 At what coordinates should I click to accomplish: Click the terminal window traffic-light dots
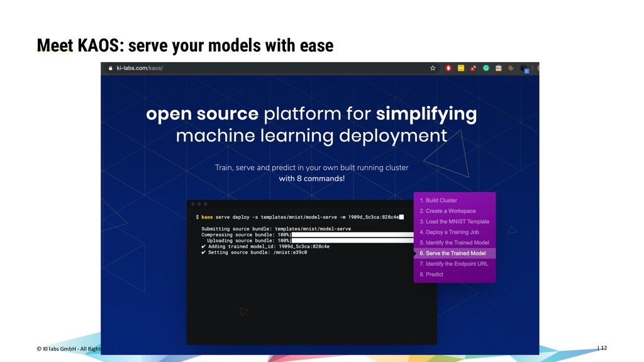[199, 204]
